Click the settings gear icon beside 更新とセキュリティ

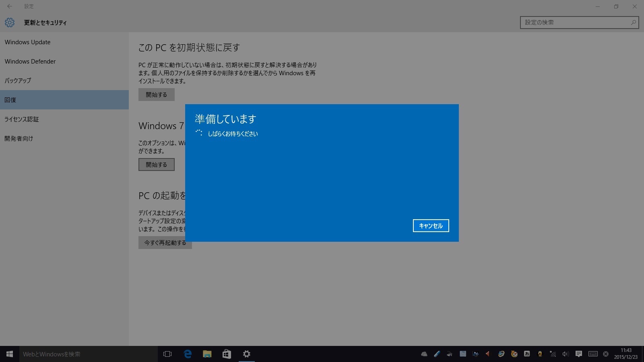10,23
